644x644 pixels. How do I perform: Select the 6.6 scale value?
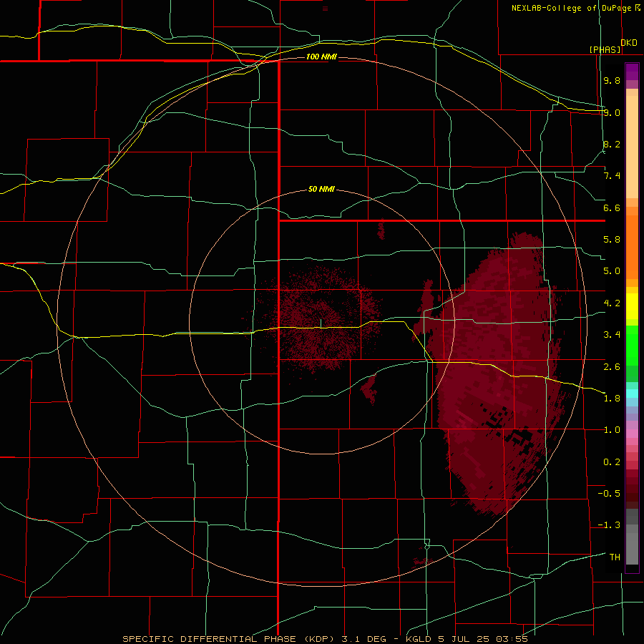click(612, 208)
